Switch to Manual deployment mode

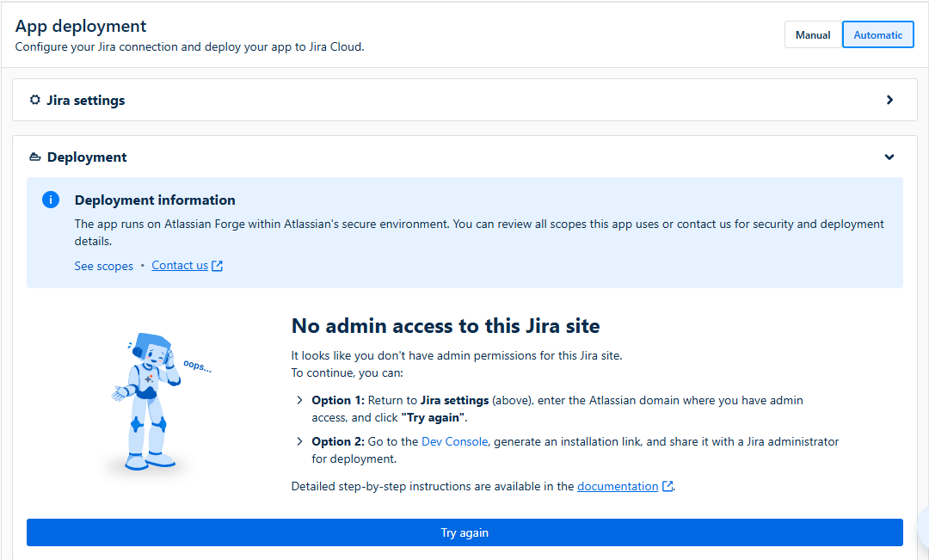pos(812,35)
